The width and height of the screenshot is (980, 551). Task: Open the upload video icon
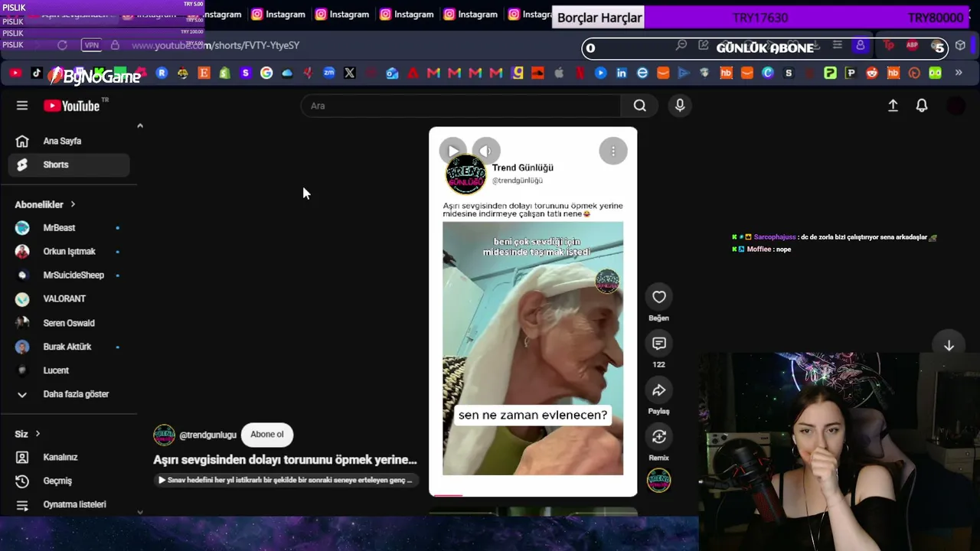coord(893,106)
